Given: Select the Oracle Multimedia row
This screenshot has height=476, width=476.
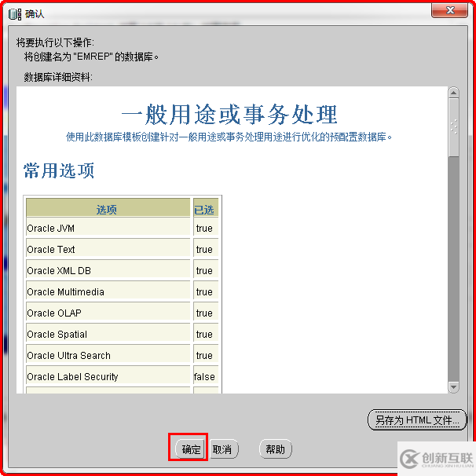Looking at the screenshot, I should 122,291.
